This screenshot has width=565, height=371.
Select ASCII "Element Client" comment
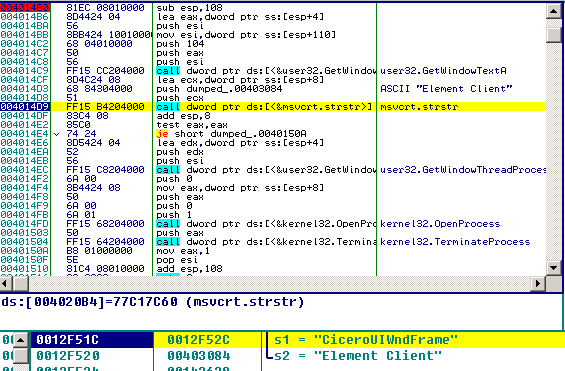tap(446, 89)
